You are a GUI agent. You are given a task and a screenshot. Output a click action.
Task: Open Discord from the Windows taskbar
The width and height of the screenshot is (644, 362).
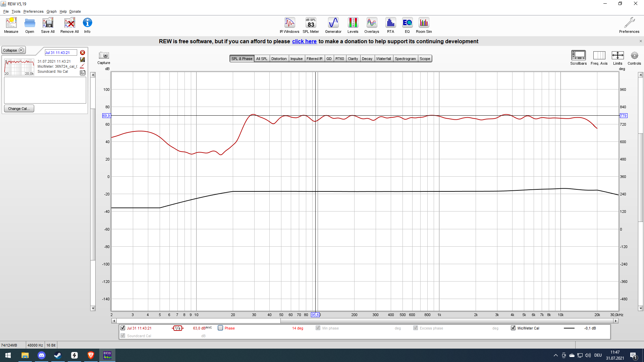(x=41, y=355)
